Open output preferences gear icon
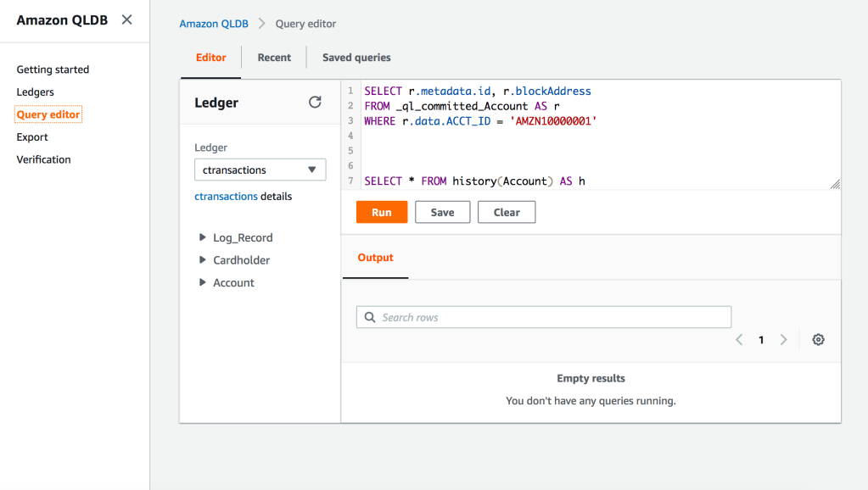Viewport: 868px width, 490px height. [818, 340]
